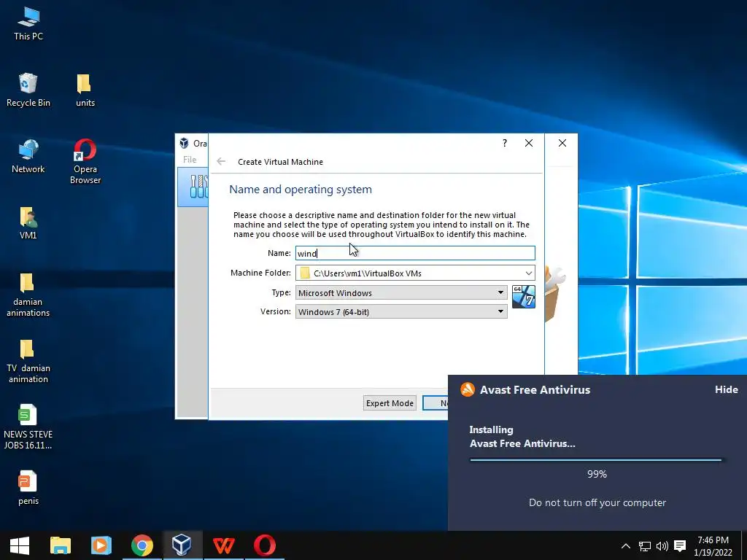Image resolution: width=747 pixels, height=560 pixels.
Task: Open the Version dropdown (Windows 7 64-bit)
Action: click(401, 311)
